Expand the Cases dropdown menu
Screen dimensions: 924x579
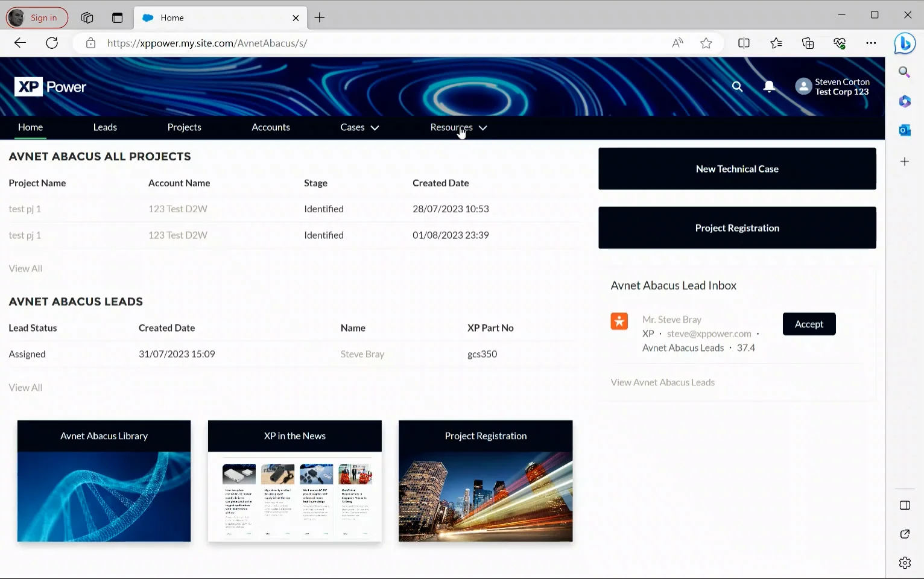[x=359, y=127]
